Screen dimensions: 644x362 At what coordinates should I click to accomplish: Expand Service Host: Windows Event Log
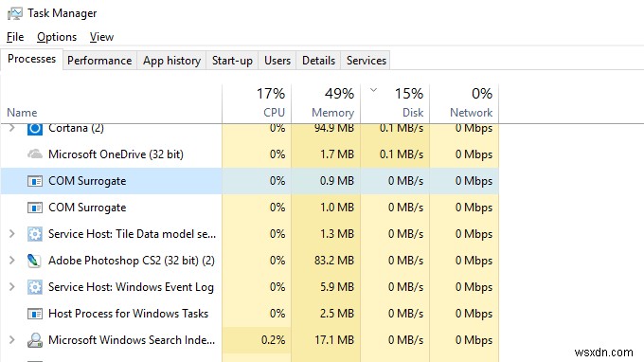pos(12,287)
